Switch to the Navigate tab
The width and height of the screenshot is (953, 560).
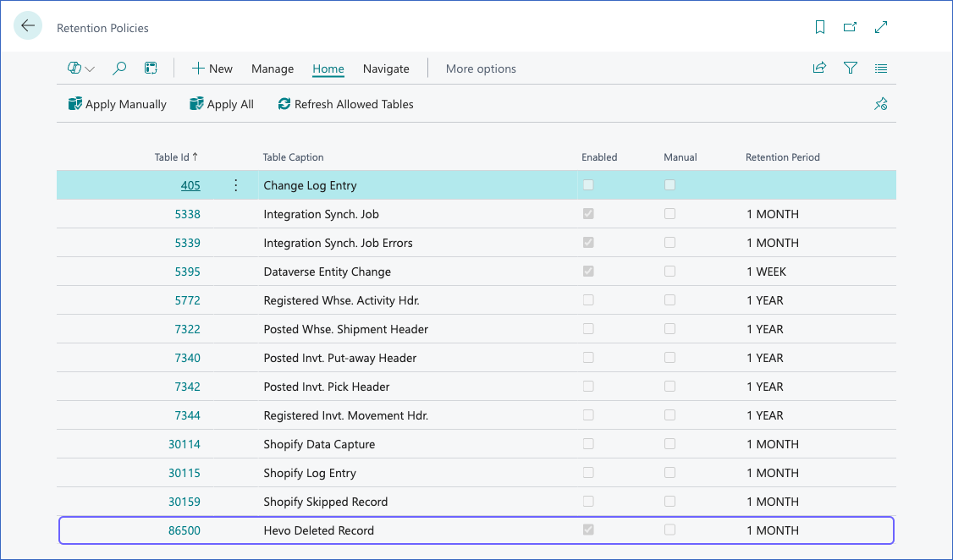386,69
